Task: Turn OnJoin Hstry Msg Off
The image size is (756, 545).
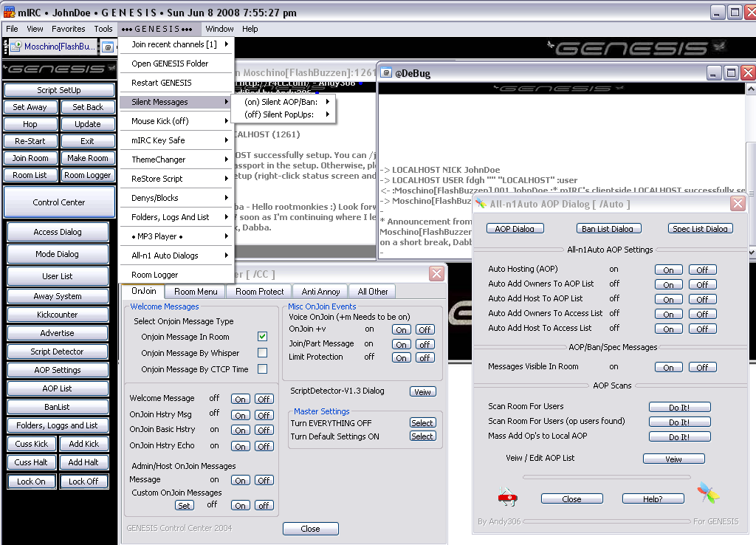Action: tap(264, 415)
